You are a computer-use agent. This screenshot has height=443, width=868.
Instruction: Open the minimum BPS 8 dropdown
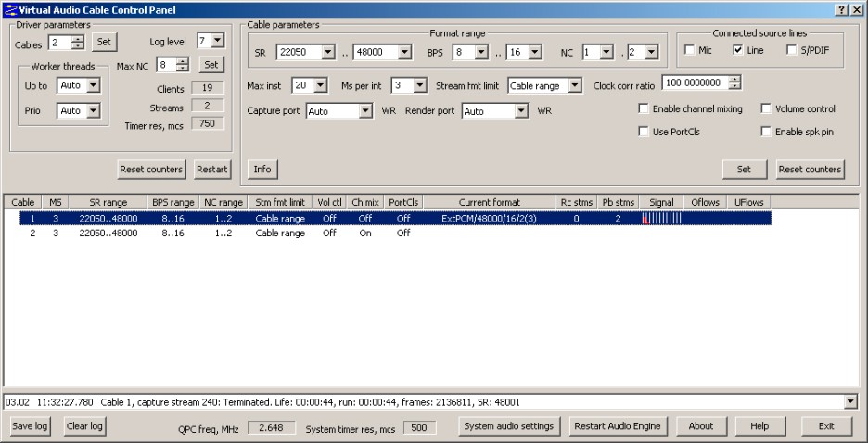[481, 53]
